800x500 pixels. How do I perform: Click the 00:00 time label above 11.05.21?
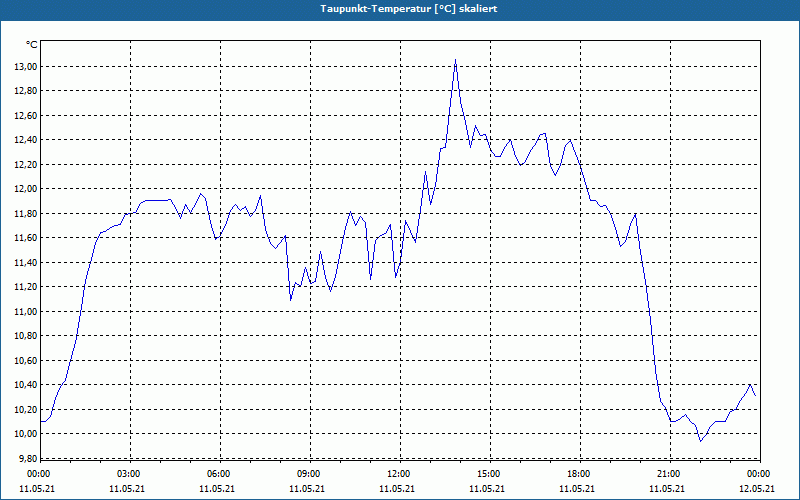38,474
